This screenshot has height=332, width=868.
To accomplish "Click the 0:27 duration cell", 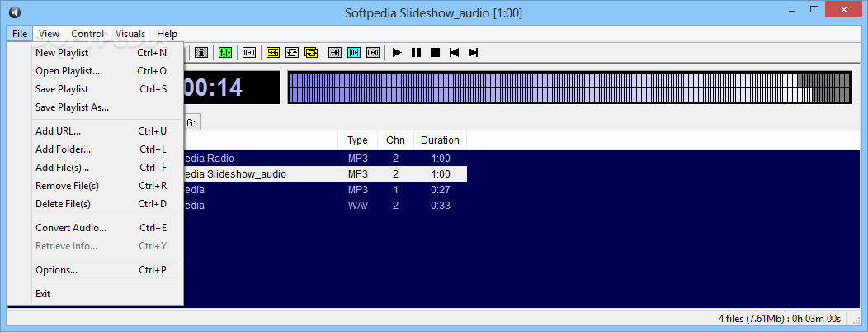I will [x=440, y=190].
